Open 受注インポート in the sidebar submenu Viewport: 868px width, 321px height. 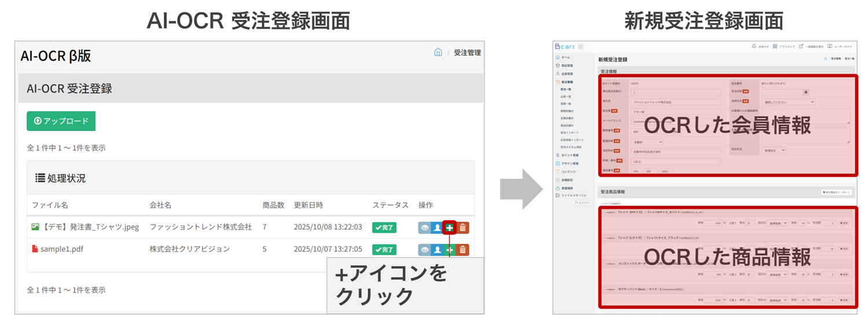pos(571,132)
